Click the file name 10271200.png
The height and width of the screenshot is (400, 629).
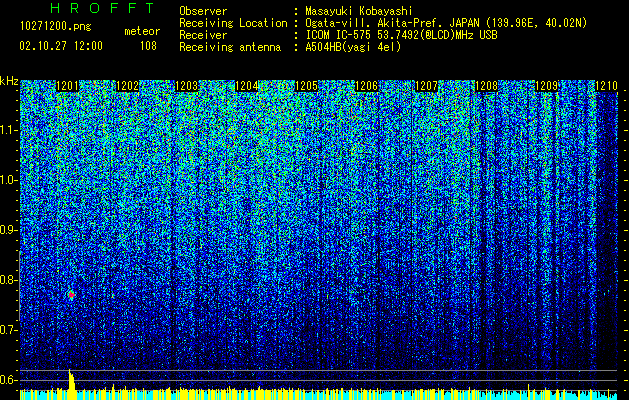coord(56,27)
